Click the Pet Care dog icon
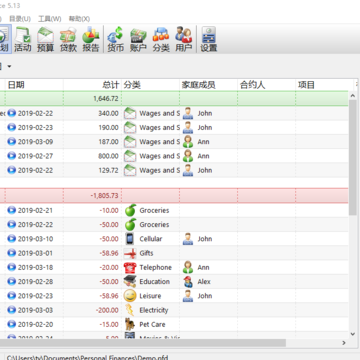The image size is (360, 360). click(130, 324)
